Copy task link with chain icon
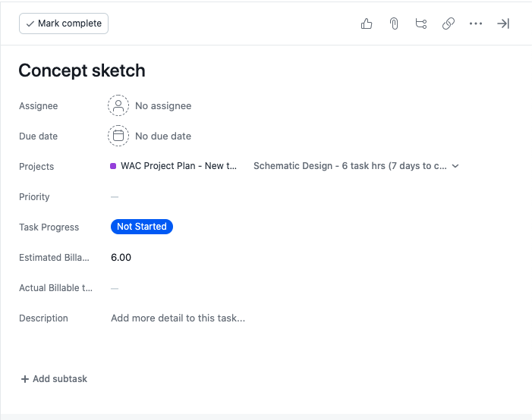The height and width of the screenshot is (420, 532). click(449, 24)
